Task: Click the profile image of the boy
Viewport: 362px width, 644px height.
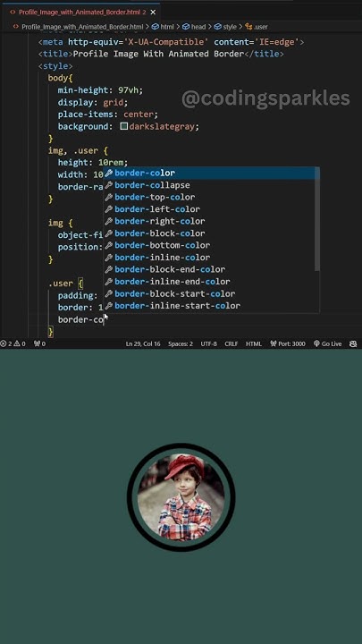Action: coord(181,497)
